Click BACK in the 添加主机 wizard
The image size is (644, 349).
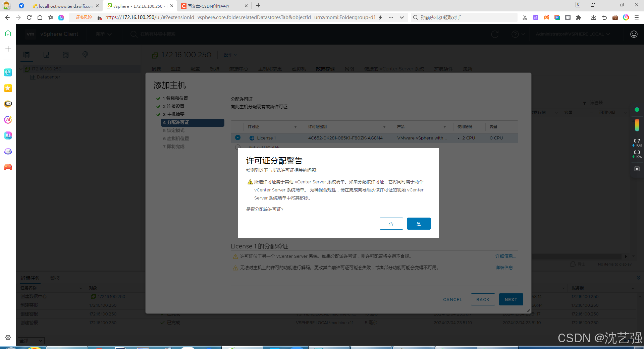tap(483, 299)
